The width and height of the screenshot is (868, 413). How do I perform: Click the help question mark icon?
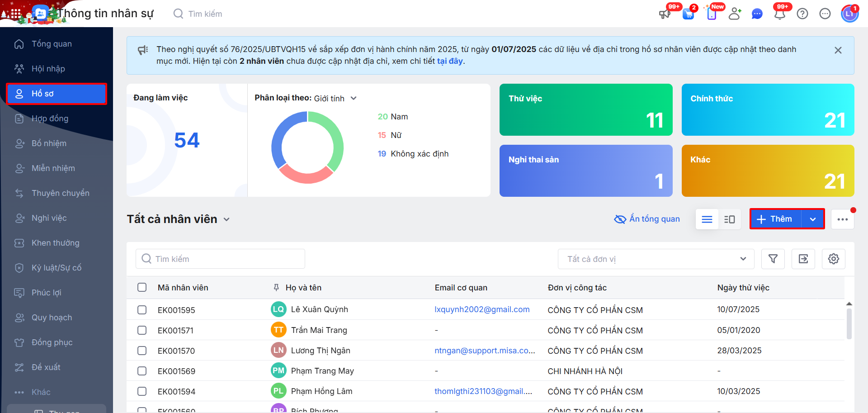pyautogui.click(x=802, y=14)
